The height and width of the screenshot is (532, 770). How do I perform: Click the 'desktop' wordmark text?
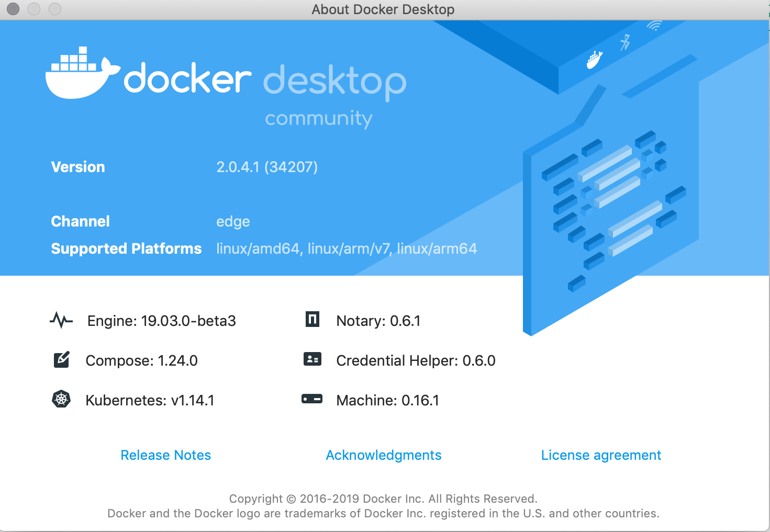335,83
